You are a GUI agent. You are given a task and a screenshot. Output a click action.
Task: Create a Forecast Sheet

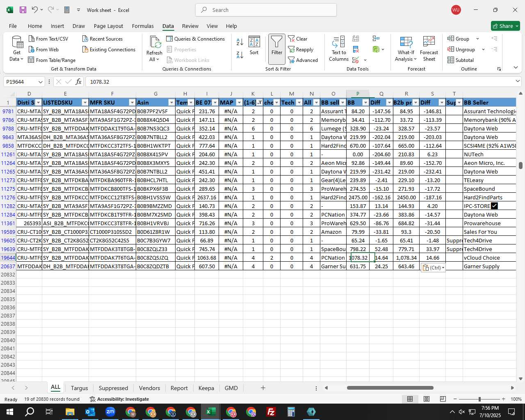click(429, 49)
